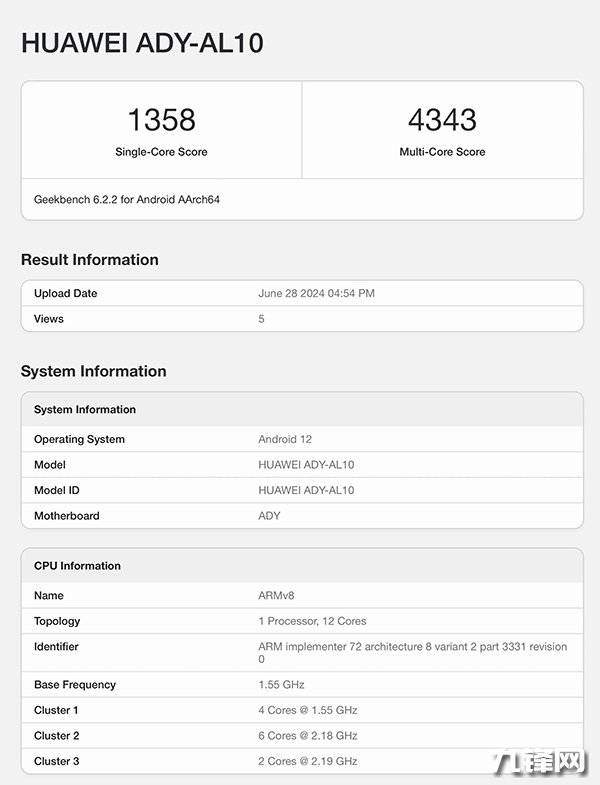Click the Motherboard value ADY
Viewport: 600px width, 785px height.
269,516
